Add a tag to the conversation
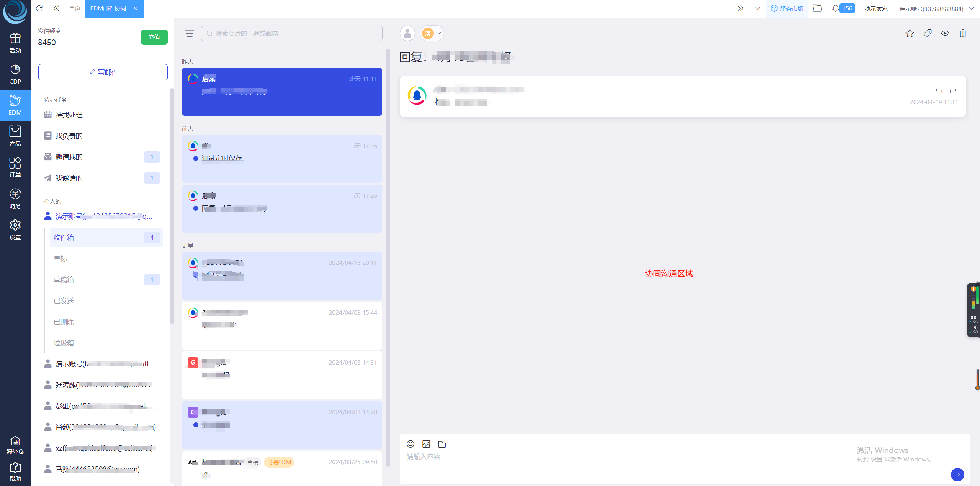The image size is (980, 486). [x=927, y=33]
